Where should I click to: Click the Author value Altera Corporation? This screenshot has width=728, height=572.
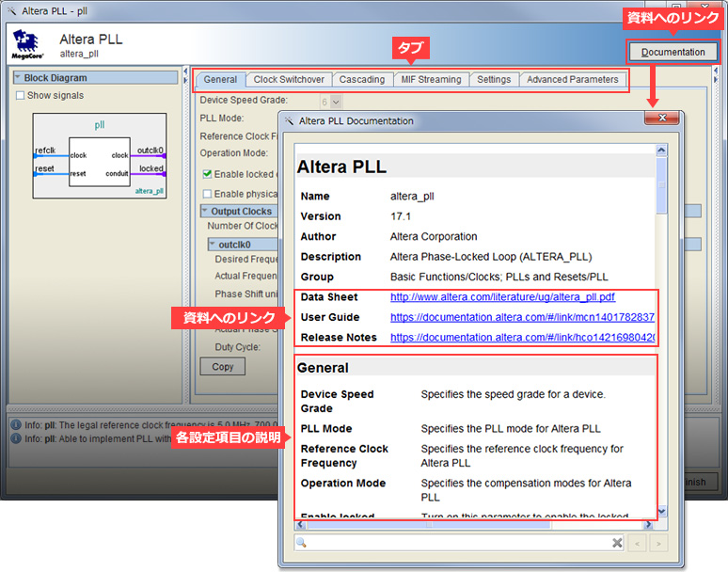(x=434, y=236)
